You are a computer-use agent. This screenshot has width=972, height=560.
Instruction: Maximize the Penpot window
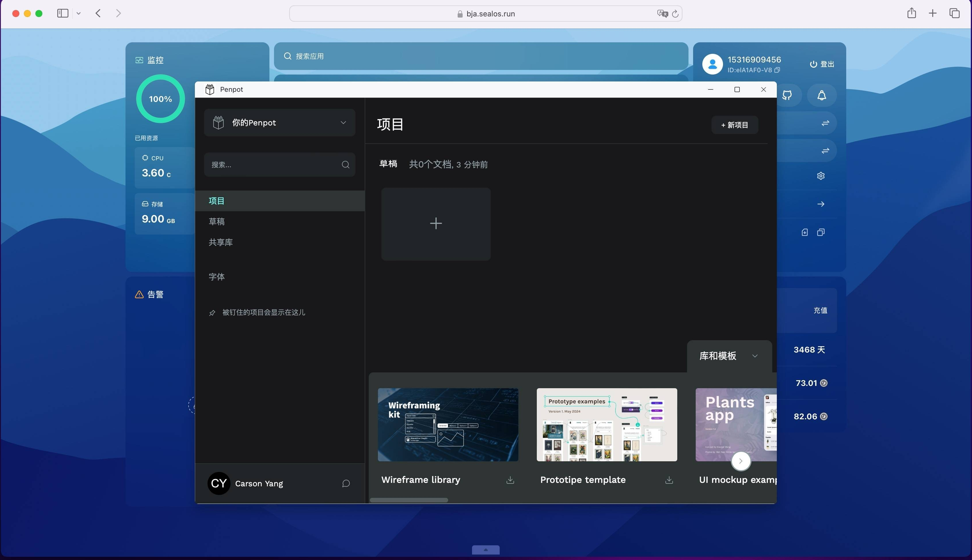pyautogui.click(x=737, y=89)
